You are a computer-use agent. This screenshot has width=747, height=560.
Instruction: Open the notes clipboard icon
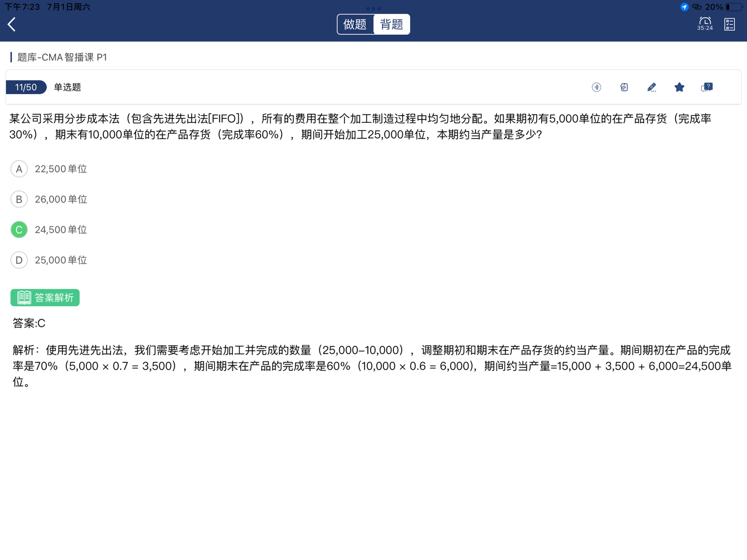pyautogui.click(x=624, y=87)
